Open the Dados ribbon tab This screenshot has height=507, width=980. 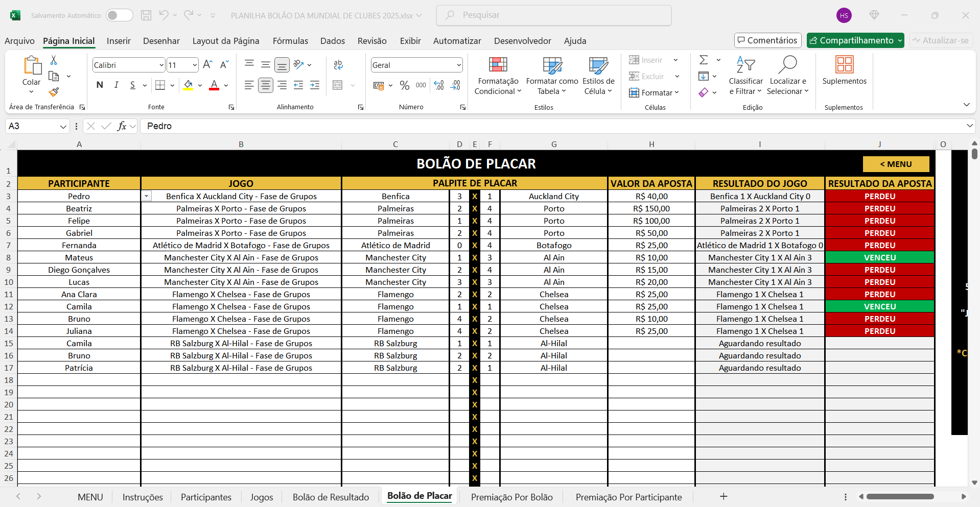pos(333,41)
